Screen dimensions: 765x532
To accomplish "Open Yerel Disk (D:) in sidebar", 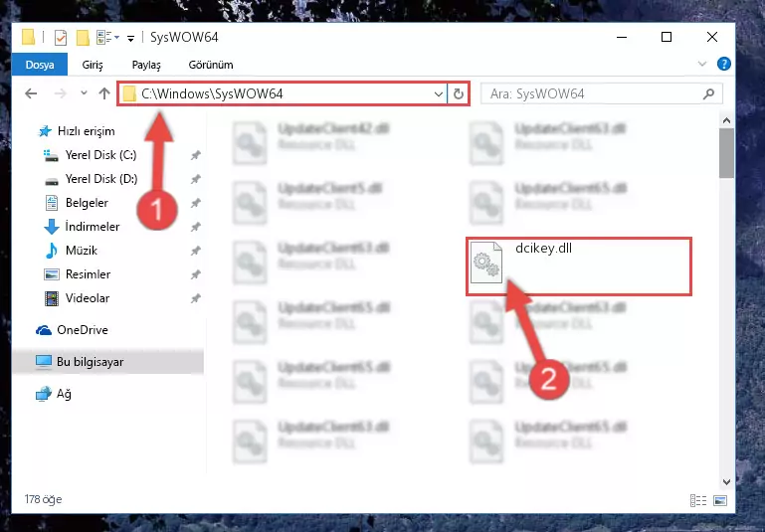I will click(92, 179).
